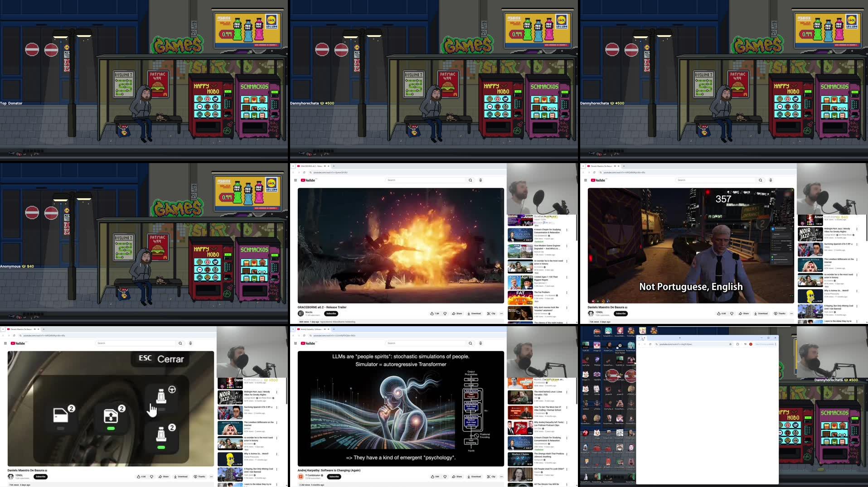
Task: Click the search magnifier icon
Action: [470, 180]
